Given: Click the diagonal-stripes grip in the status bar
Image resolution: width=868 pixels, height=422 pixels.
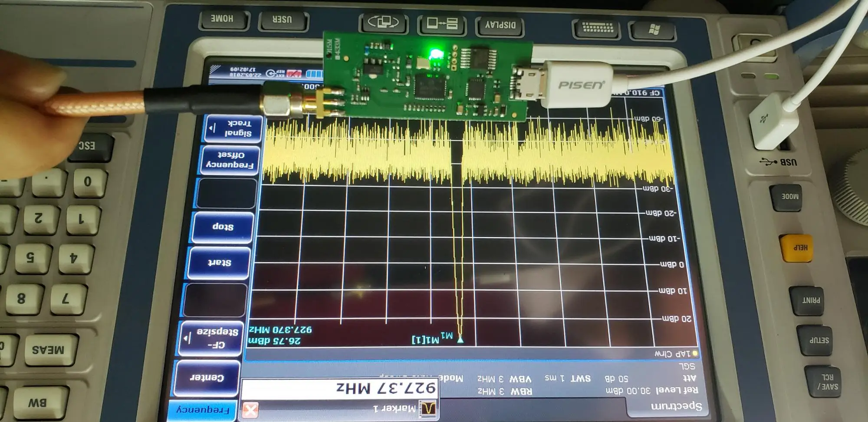Looking at the screenshot, I should (215, 69).
